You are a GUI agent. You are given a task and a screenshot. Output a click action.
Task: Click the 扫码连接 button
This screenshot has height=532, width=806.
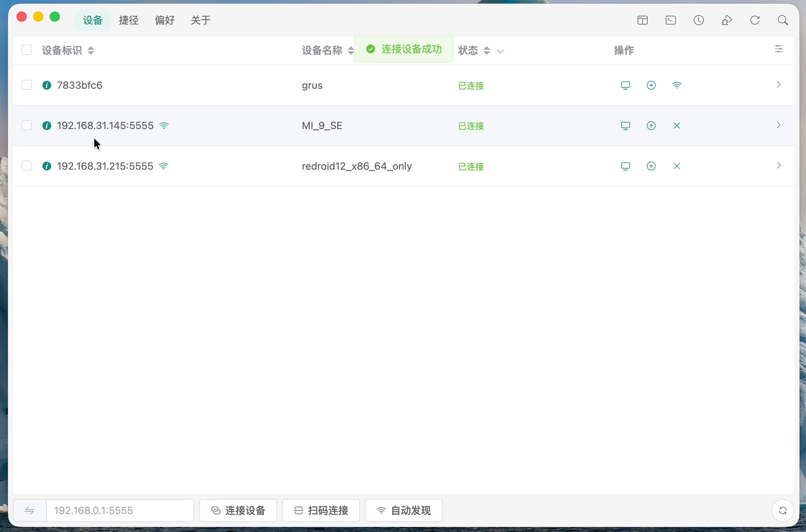pos(321,510)
